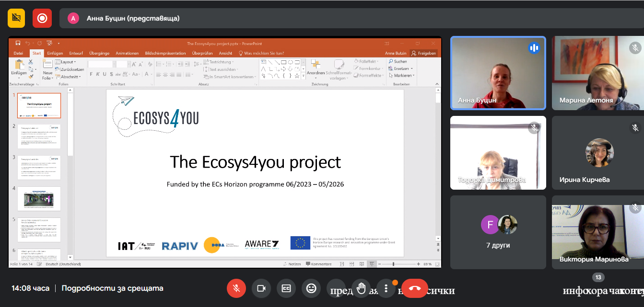The height and width of the screenshot is (307, 644).
Task: Toggle text shadow (S) formatting
Action: pos(111,74)
